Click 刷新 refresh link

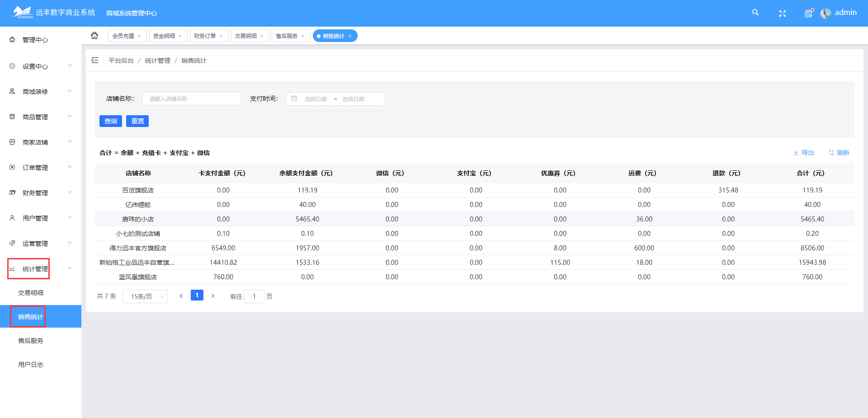coord(839,153)
